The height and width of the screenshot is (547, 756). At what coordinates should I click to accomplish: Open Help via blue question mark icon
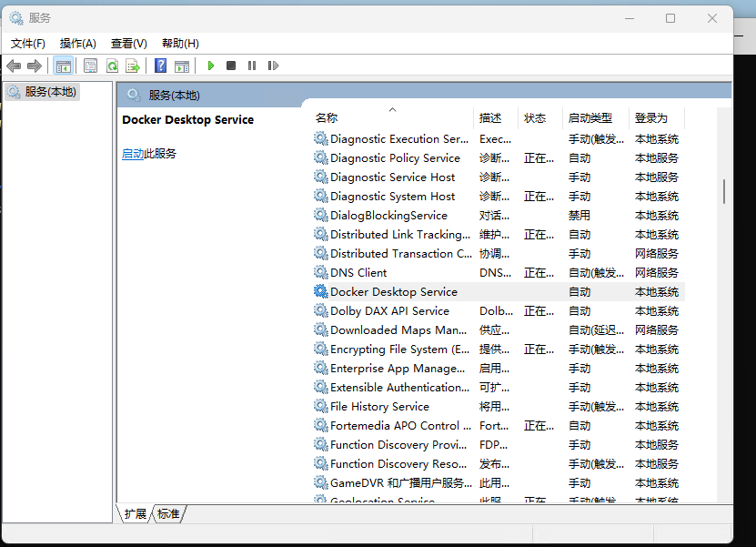[x=161, y=66]
